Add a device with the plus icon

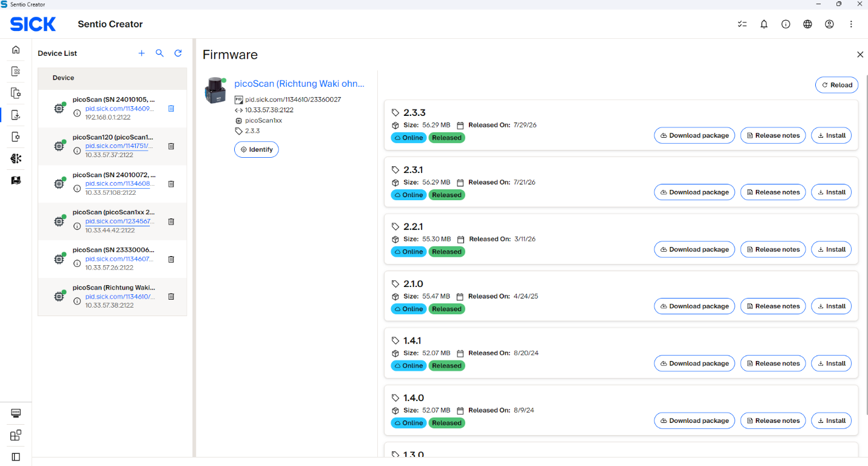tap(141, 53)
